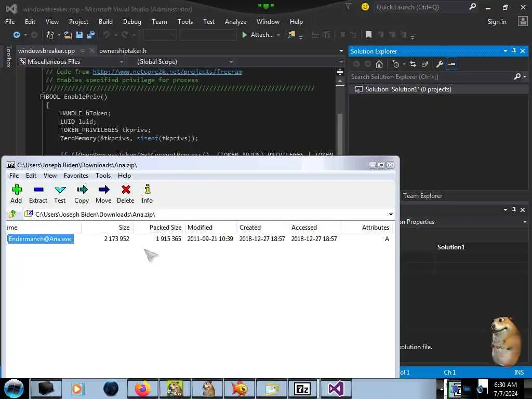Go up one folder level in 7-Zip
The height and width of the screenshot is (399, 532).
[12, 214]
